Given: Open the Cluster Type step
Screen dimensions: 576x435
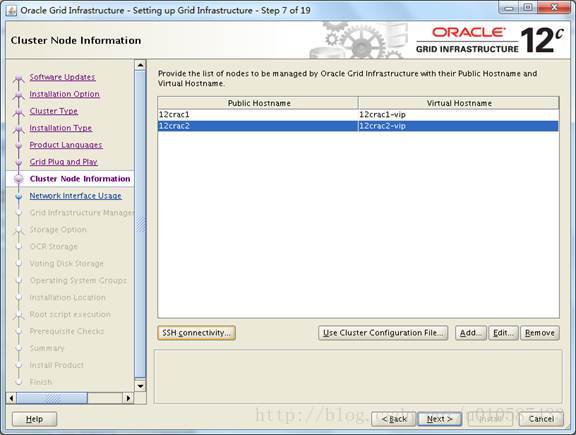Looking at the screenshot, I should 54,111.
